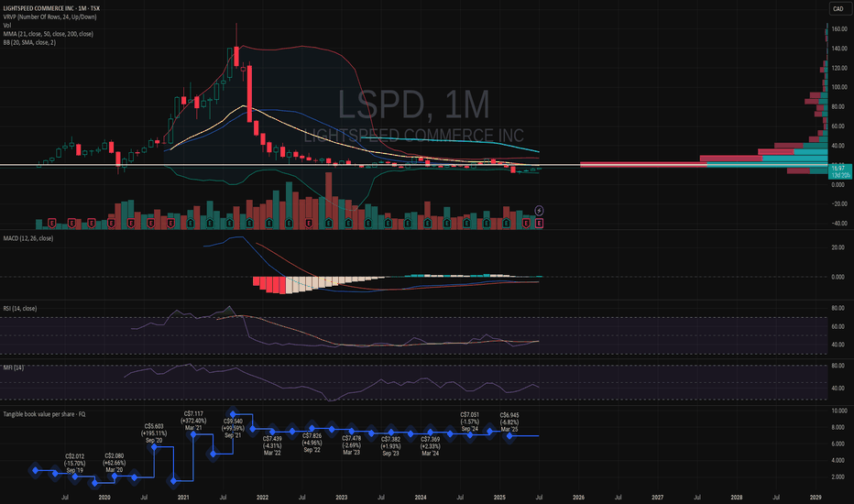Click the C$7.369 Mar '24 value label

pyautogui.click(x=431, y=446)
